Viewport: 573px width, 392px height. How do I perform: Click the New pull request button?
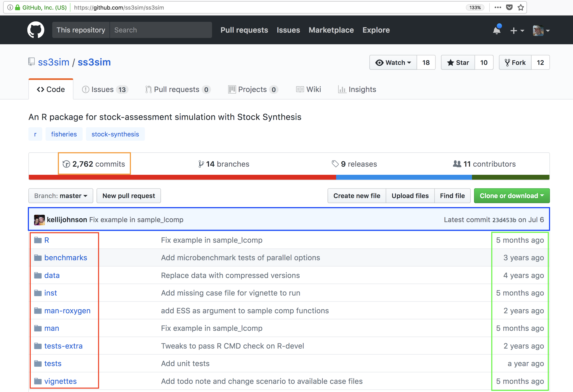point(129,196)
